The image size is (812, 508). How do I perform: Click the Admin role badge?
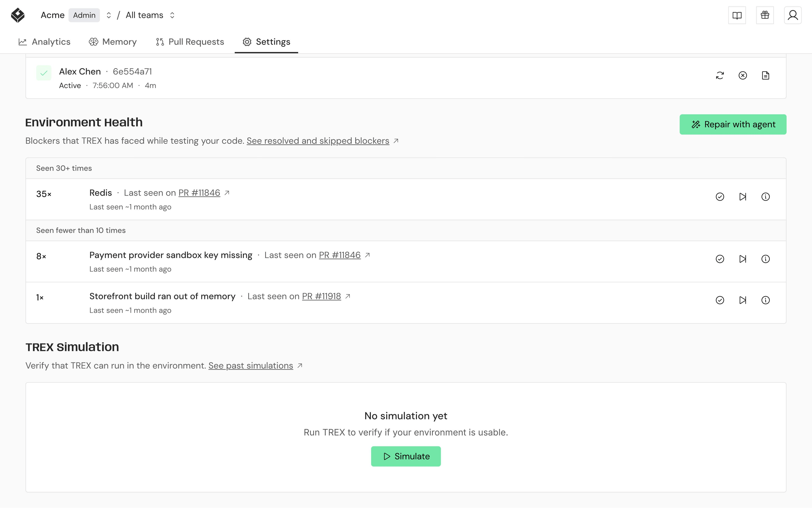tap(84, 15)
